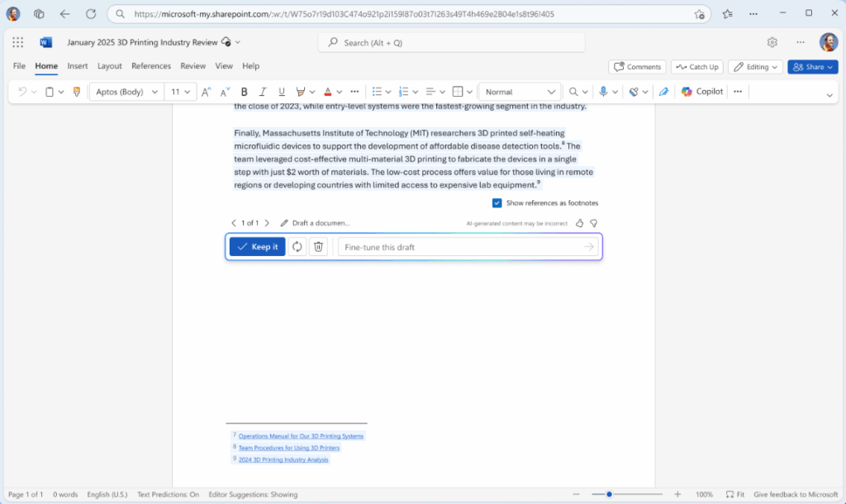Toggle Underline formatting

[282, 92]
